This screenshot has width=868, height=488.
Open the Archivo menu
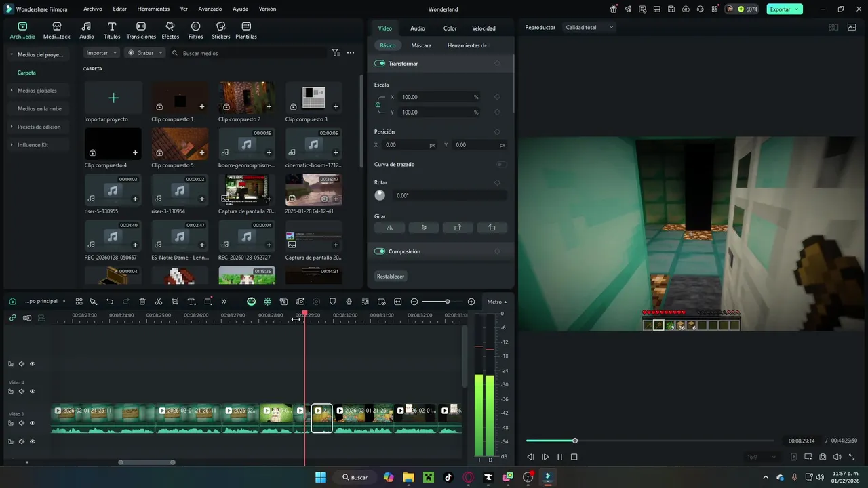93,9
